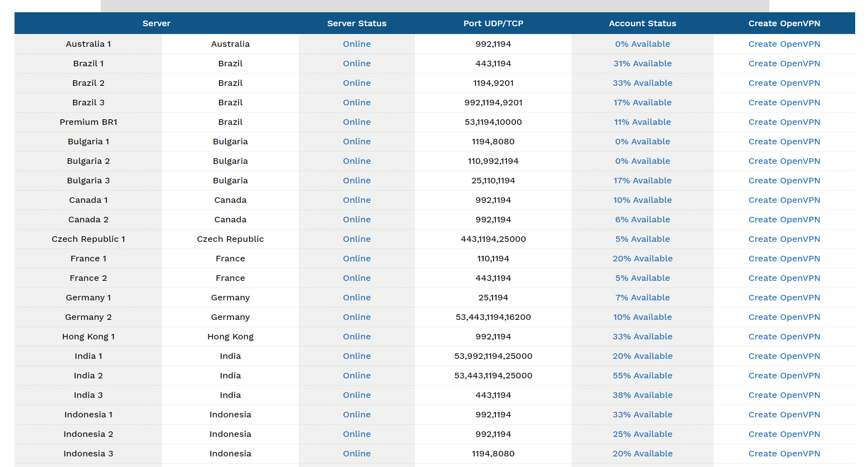Open Create OpenVPN link for Canada 1

point(784,200)
